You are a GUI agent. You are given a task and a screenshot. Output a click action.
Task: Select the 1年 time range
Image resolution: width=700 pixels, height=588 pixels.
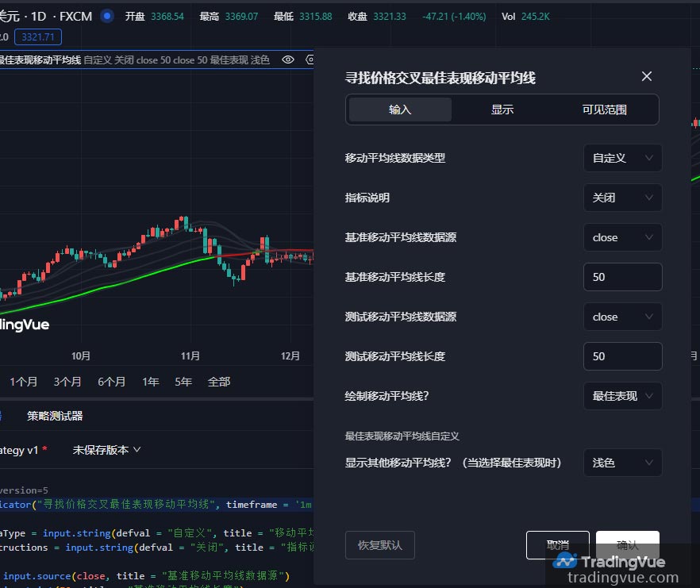[151, 382]
